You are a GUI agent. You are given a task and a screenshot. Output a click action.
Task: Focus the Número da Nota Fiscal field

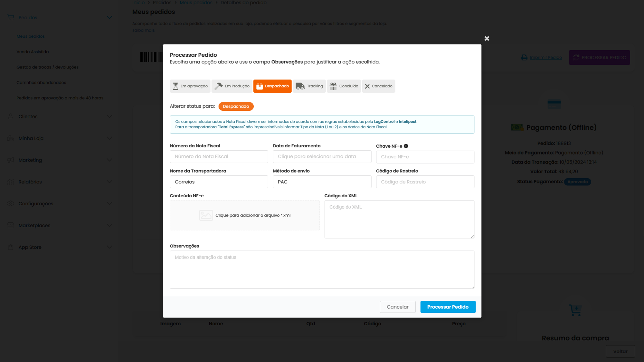tap(219, 157)
